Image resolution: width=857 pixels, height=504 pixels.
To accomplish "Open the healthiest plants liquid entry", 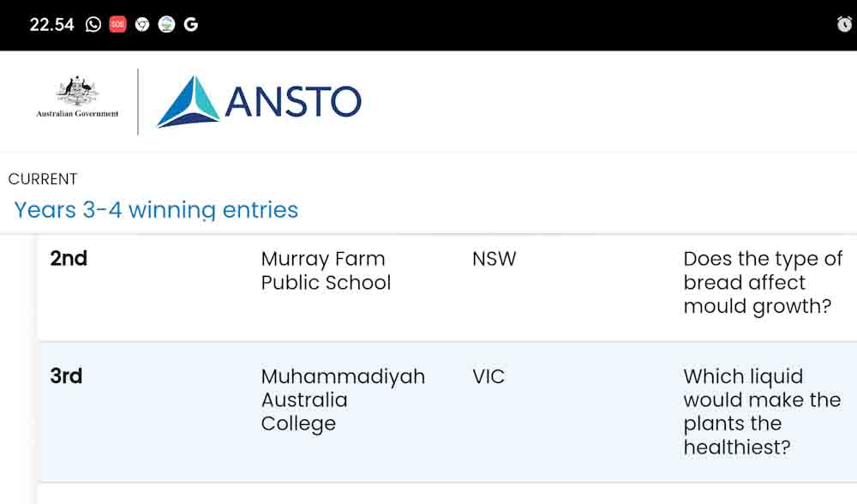I will pyautogui.click(x=762, y=411).
